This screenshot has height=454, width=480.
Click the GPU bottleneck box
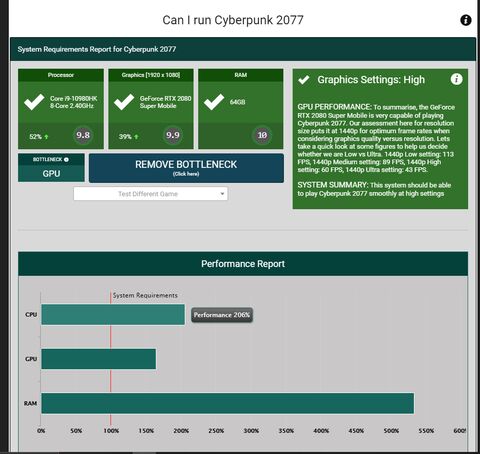click(x=51, y=168)
